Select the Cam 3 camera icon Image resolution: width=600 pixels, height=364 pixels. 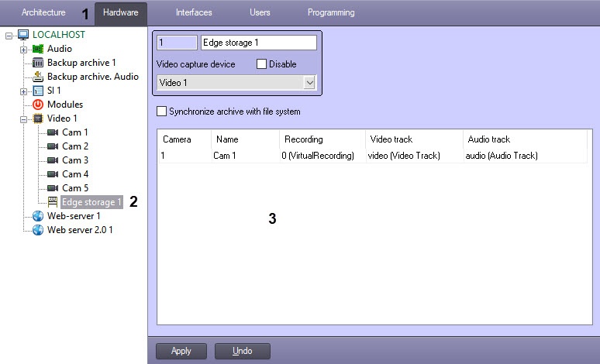point(53,160)
